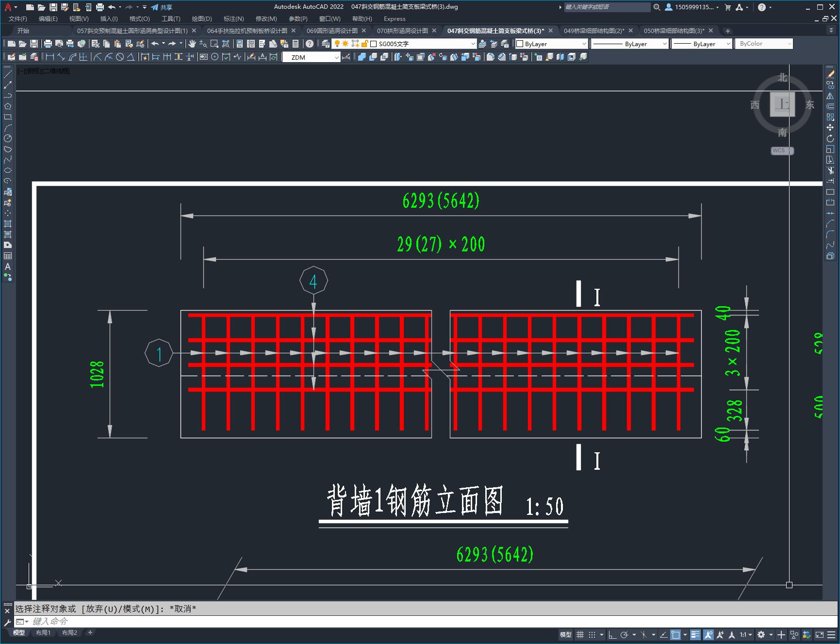Select the Table draw tool
The height and width of the screenshot is (644, 840).
click(x=8, y=256)
